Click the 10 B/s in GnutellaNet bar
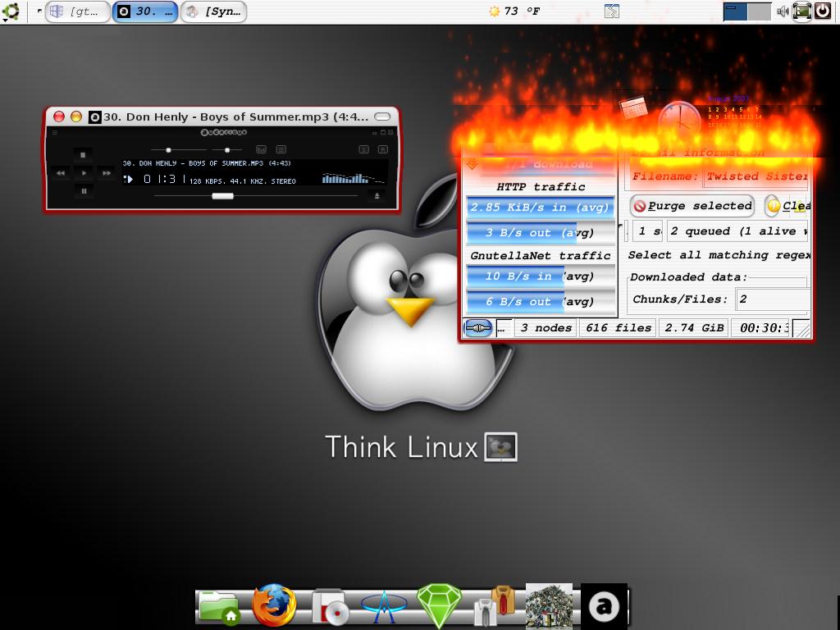Viewport: 840px width, 630px height. coord(540,276)
